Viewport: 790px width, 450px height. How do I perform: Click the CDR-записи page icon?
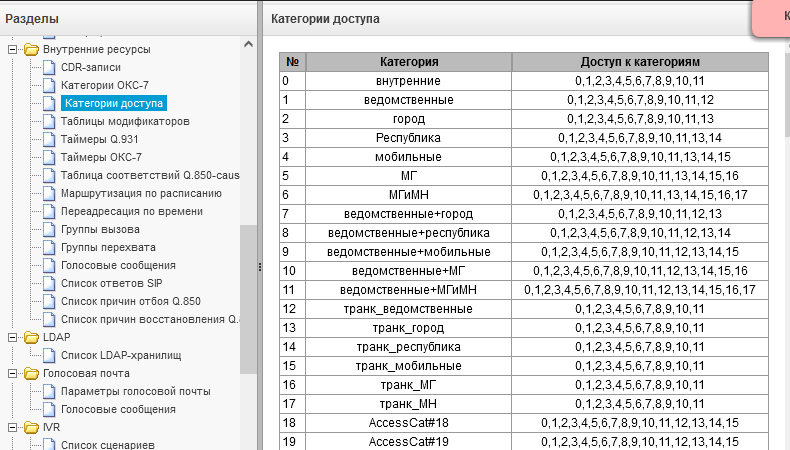pos(49,67)
